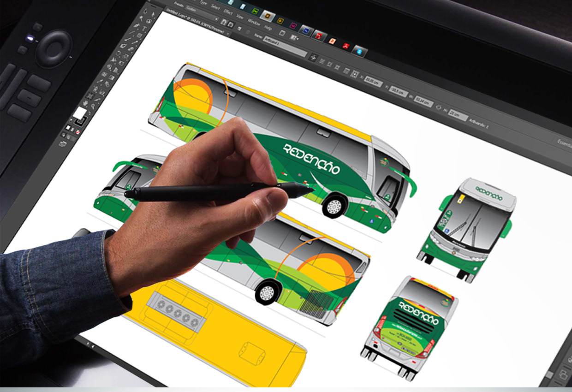Open the Arrange Documents dropdown
This screenshot has width=572, height=392.
[294, 38]
